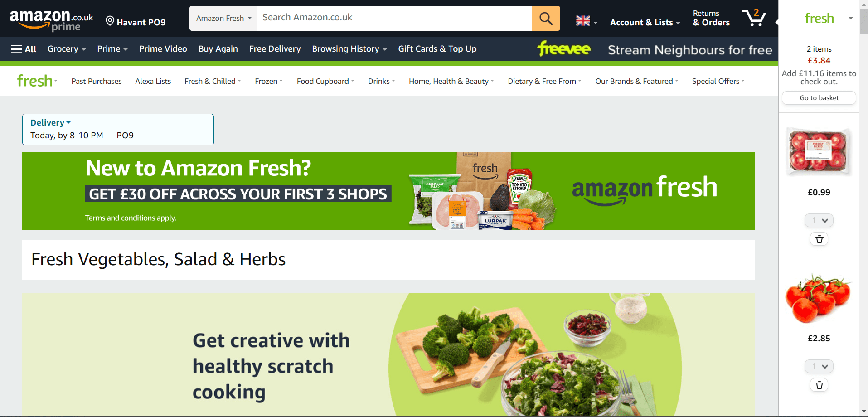Click the freevee logo banner
The width and height of the screenshot is (868, 417).
pos(564,48)
